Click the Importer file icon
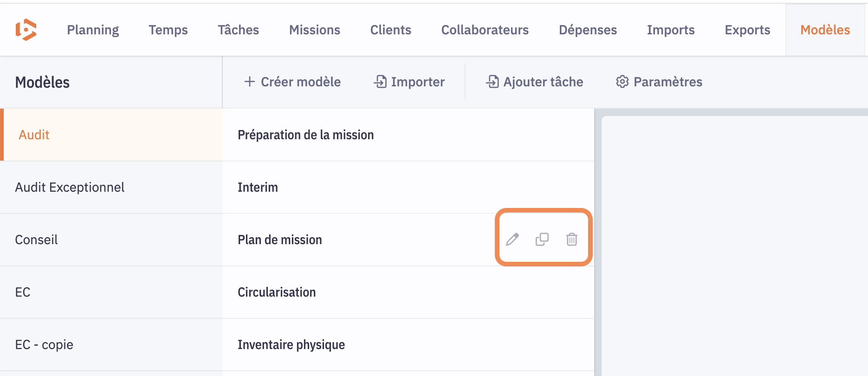868x376 pixels. (x=380, y=82)
